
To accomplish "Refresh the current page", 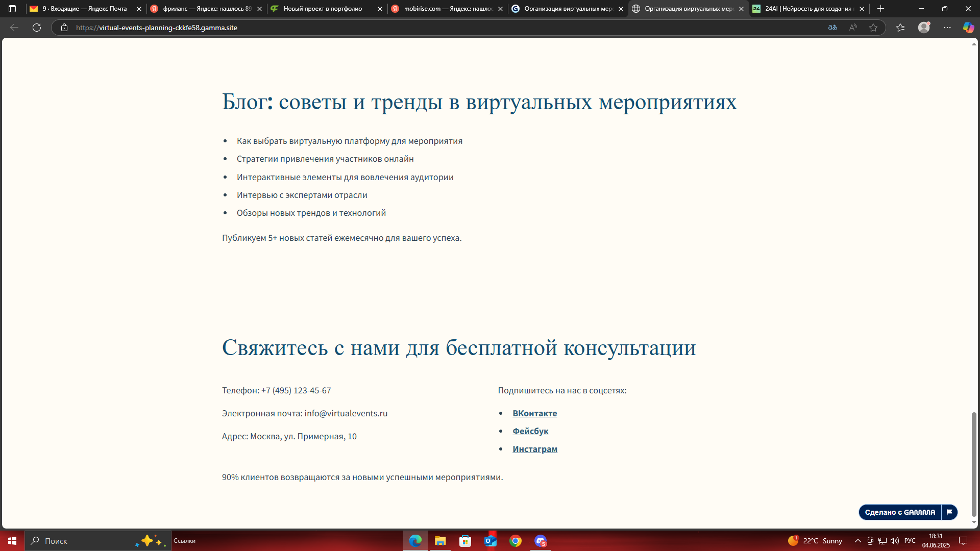I will (36, 28).
